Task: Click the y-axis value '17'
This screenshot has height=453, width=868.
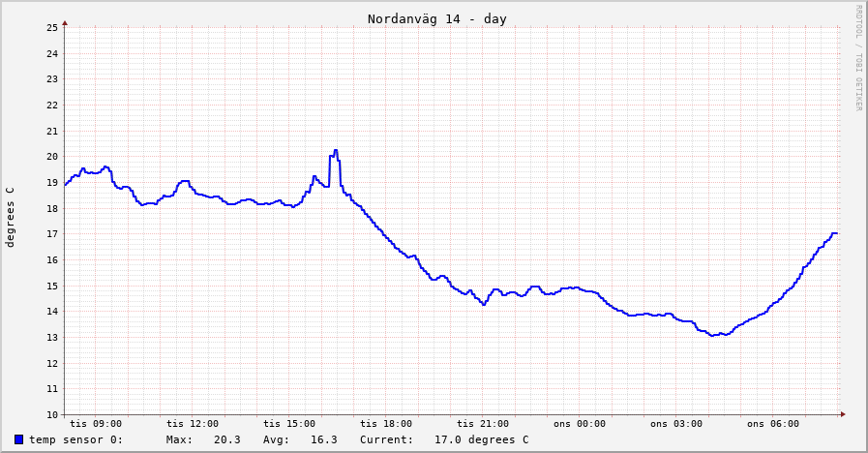Action: [52, 234]
